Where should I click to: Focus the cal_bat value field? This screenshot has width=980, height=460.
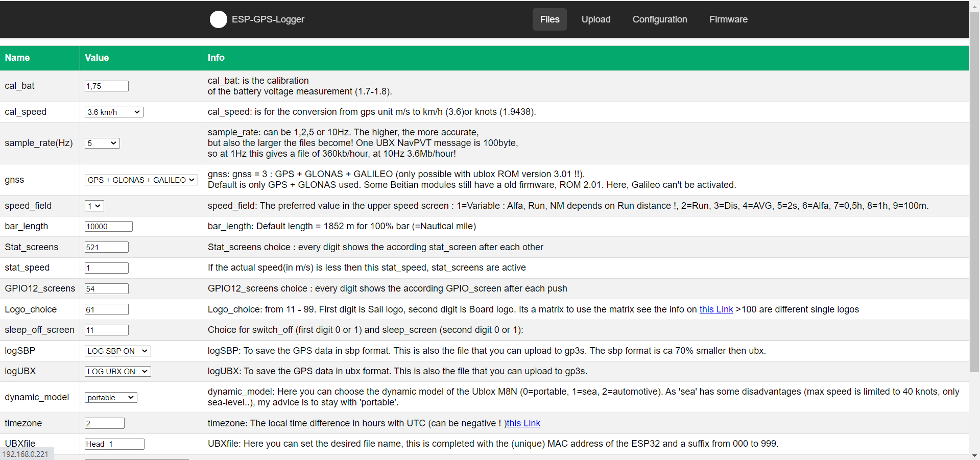coord(106,86)
